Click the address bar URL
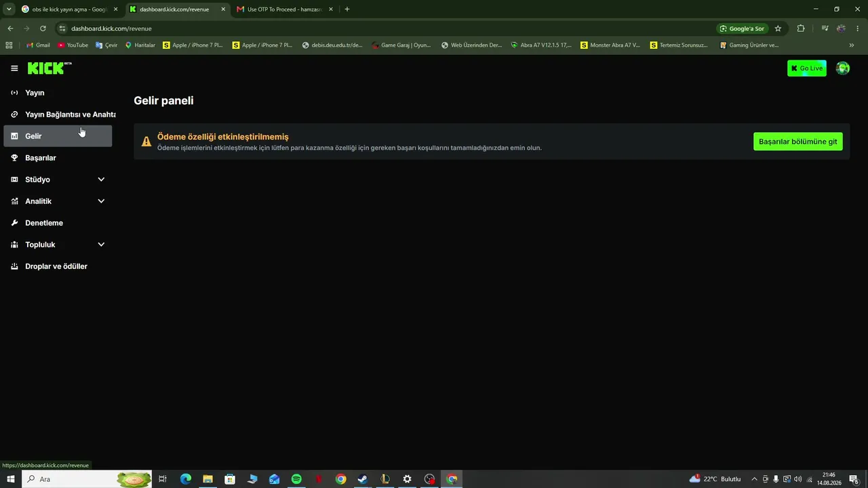 click(111, 28)
